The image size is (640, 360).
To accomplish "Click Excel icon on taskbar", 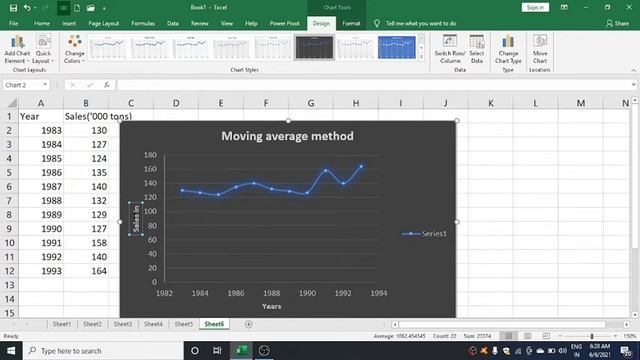I will (x=242, y=351).
